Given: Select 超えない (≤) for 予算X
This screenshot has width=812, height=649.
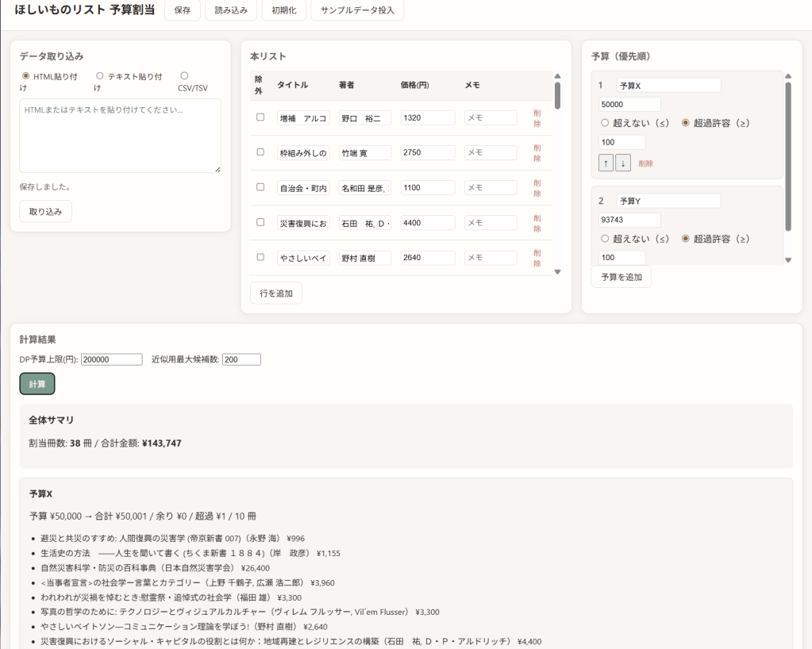Looking at the screenshot, I should pos(605,123).
